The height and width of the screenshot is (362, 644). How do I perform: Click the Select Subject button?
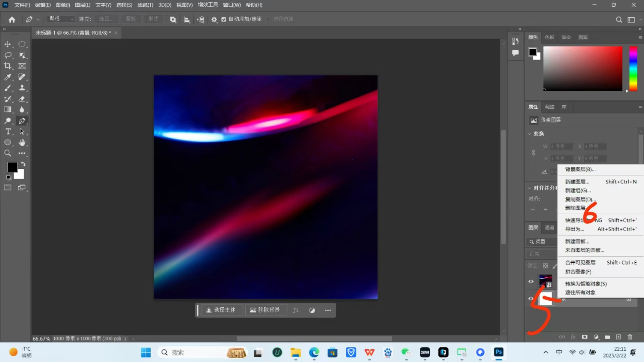pyautogui.click(x=221, y=310)
